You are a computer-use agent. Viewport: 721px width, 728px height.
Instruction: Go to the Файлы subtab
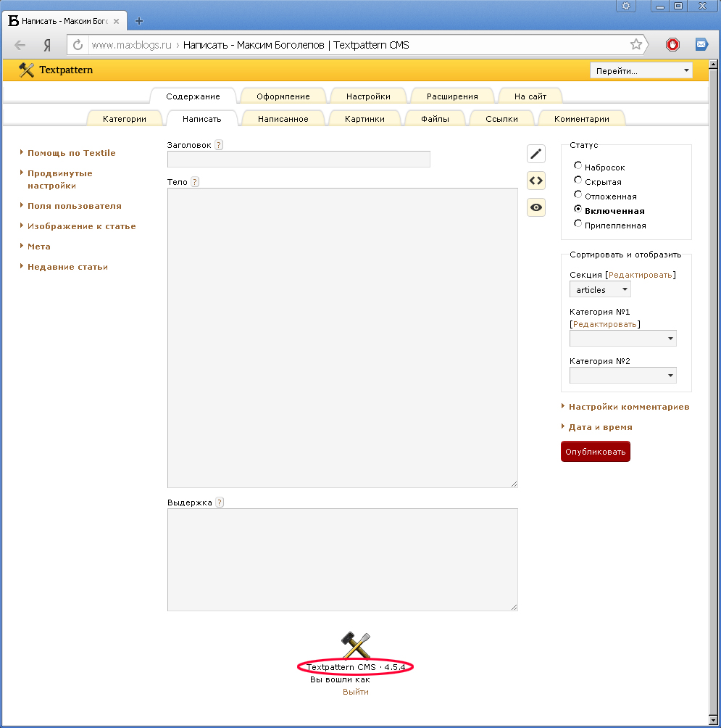tap(435, 119)
